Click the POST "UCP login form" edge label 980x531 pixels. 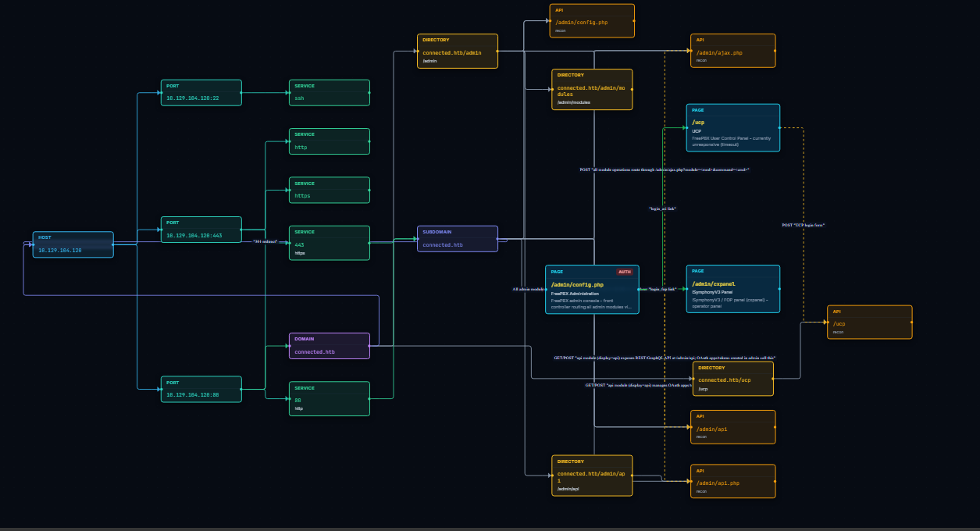pos(804,225)
